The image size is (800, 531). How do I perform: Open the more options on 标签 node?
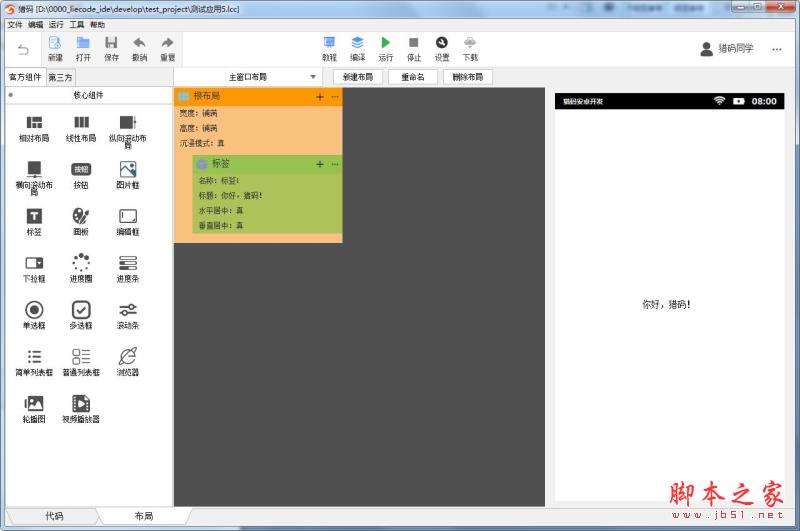[x=335, y=164]
